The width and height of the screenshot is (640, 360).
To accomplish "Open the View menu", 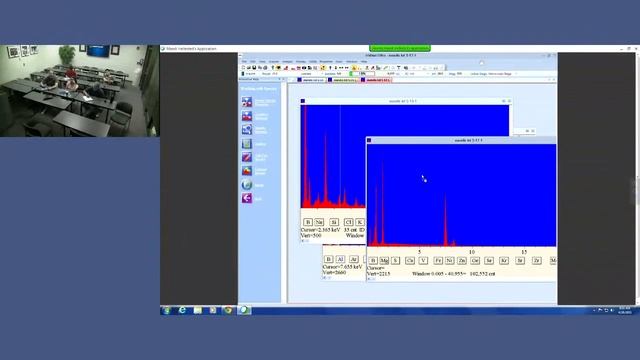I will tap(262, 62).
